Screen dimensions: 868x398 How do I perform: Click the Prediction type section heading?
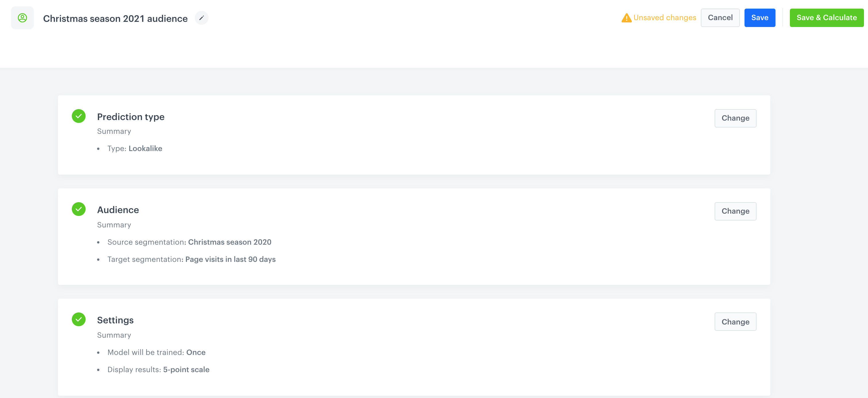(x=131, y=117)
